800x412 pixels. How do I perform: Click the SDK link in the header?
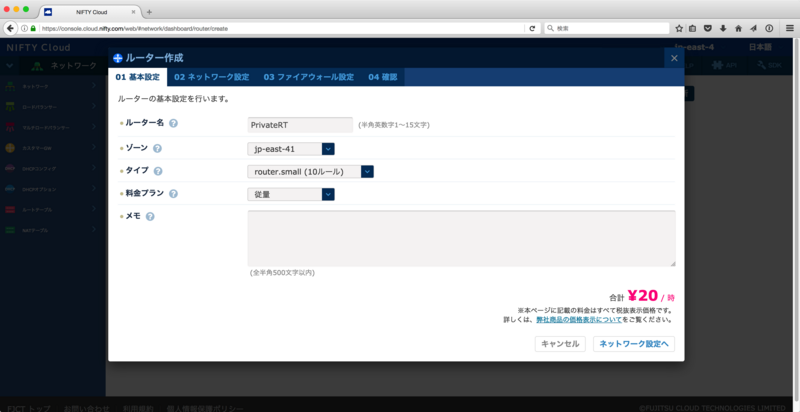click(768, 66)
